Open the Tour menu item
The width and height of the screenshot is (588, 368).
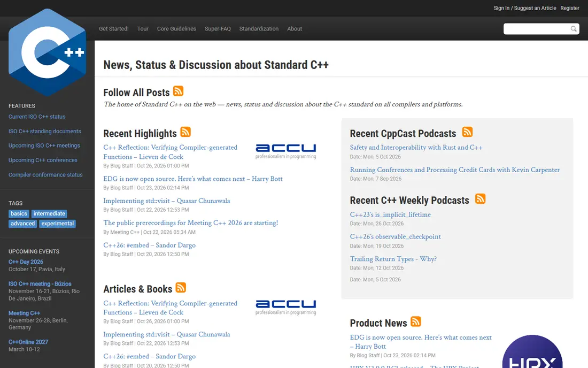(x=143, y=28)
